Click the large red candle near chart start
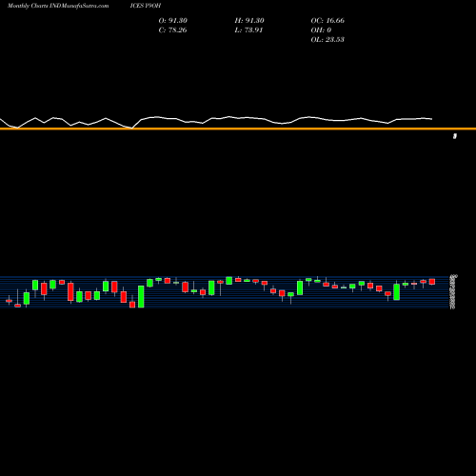 70,291
